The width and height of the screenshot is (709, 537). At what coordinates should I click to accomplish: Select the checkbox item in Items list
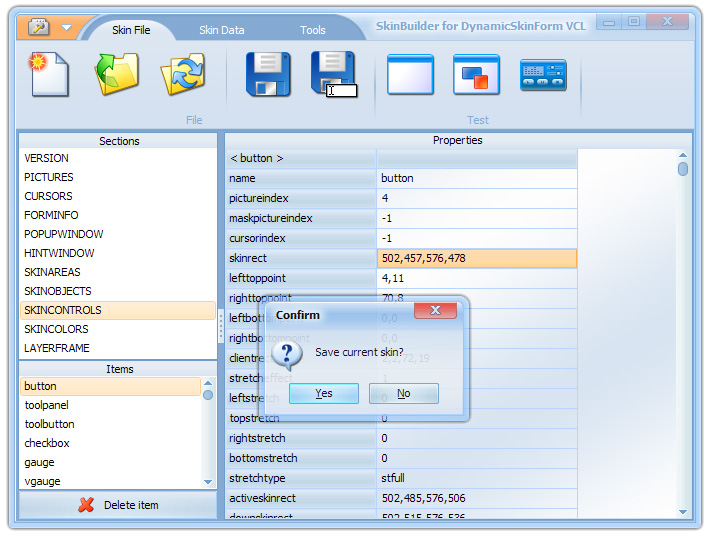47,443
